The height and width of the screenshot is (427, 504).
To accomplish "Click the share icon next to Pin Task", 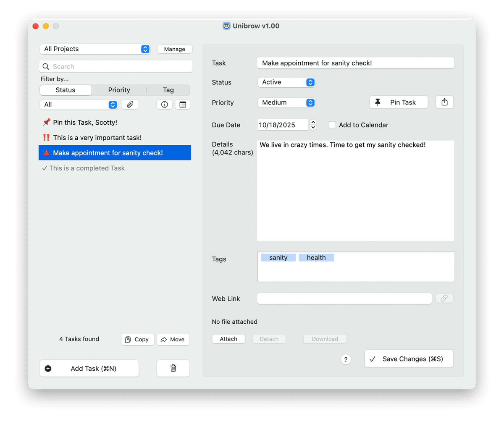I will pos(444,102).
